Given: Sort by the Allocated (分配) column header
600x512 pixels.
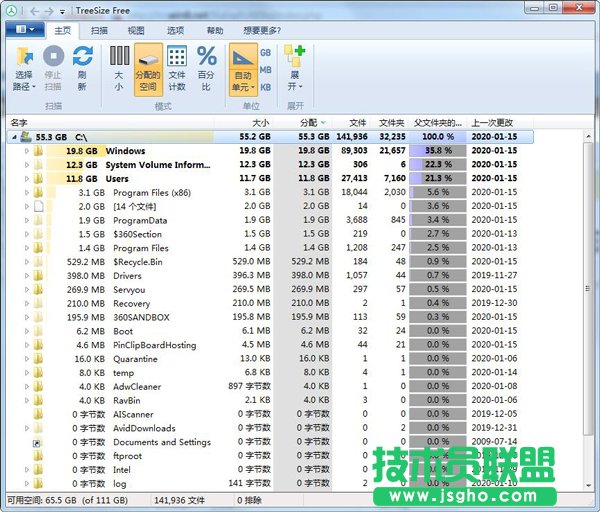Looking at the screenshot, I should pos(308,122).
